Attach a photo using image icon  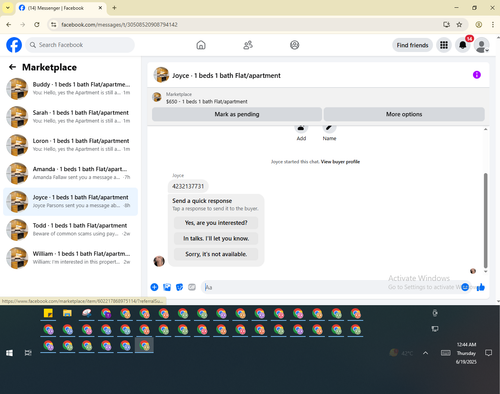click(x=167, y=287)
